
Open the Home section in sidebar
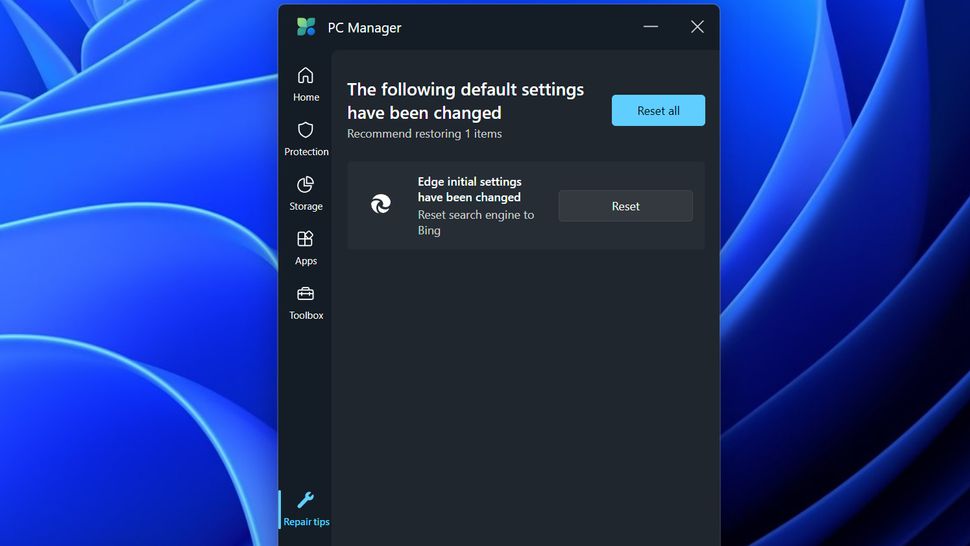(306, 84)
